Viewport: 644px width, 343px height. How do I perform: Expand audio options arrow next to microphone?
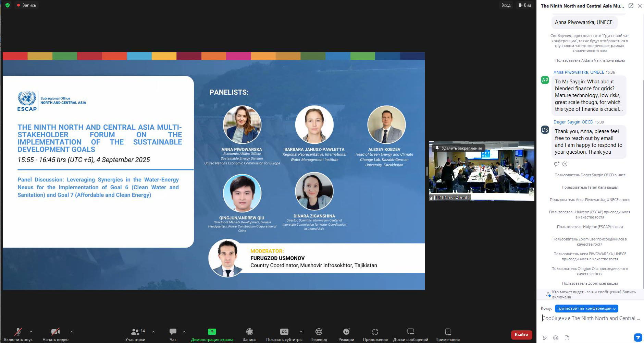(x=31, y=332)
